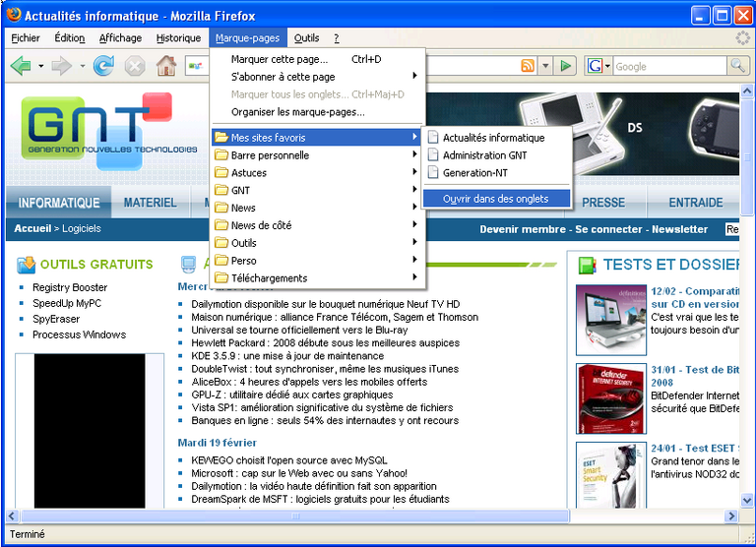Click the Firefox icon in title bar
The height and width of the screenshot is (547, 756).
tap(14, 15)
